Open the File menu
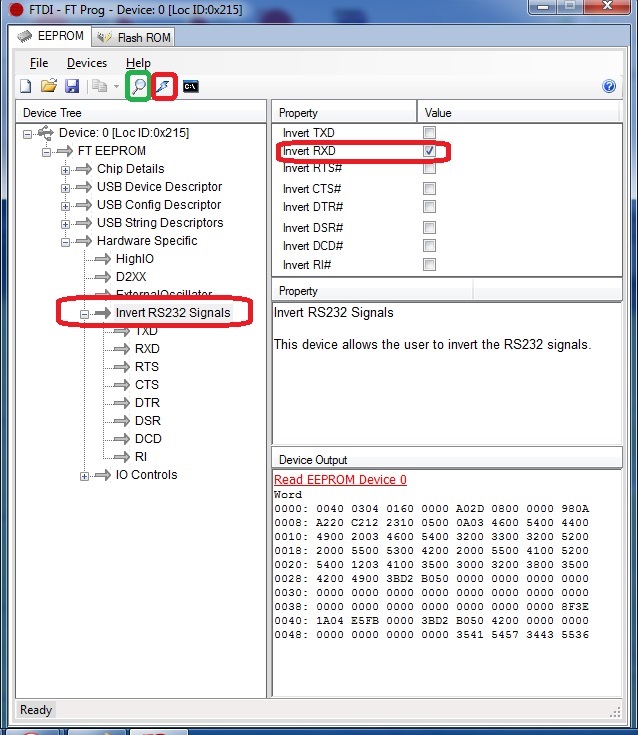The image size is (638, 735). pyautogui.click(x=39, y=63)
